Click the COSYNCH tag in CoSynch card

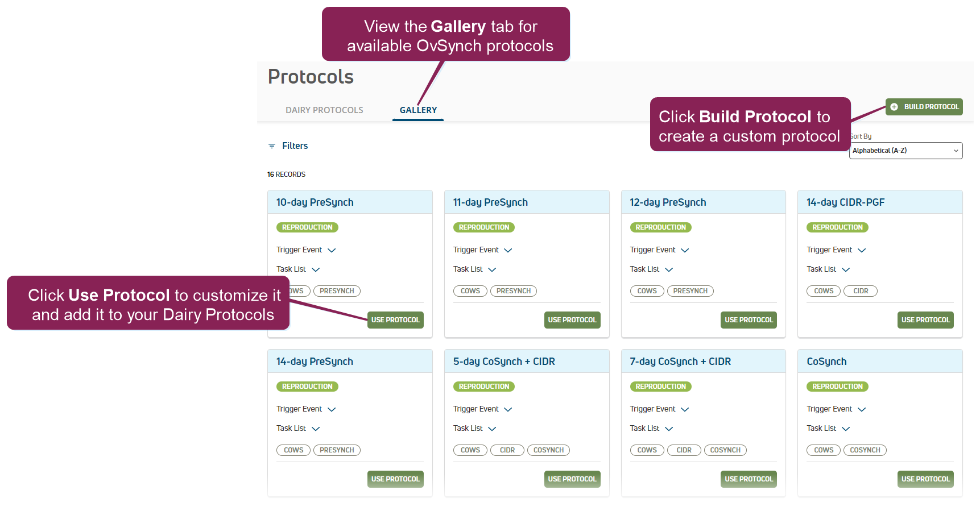[x=865, y=450]
